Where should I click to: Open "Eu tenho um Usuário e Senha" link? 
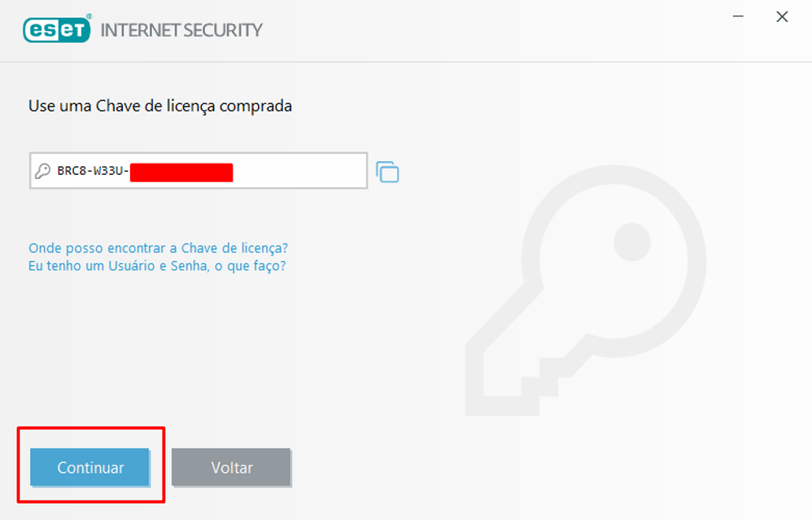click(156, 265)
